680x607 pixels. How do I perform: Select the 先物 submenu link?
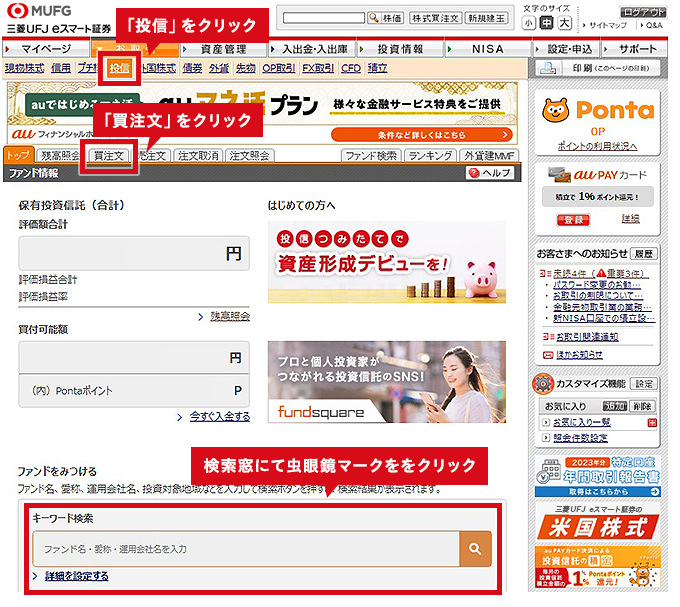point(245,68)
